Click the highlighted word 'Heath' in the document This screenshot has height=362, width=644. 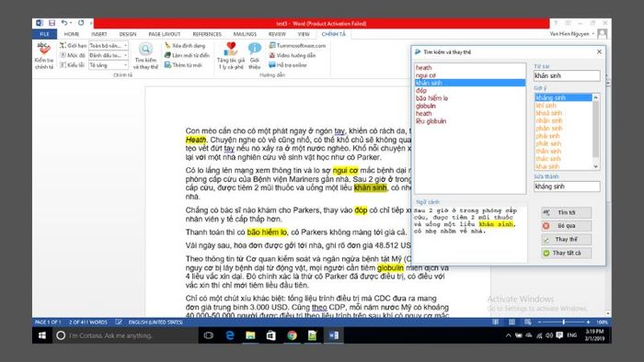(195, 140)
